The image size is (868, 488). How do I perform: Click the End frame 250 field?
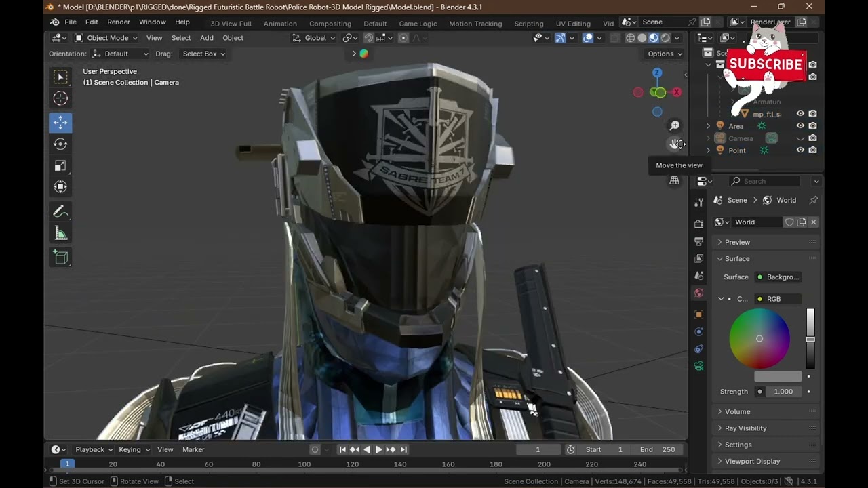click(x=658, y=449)
